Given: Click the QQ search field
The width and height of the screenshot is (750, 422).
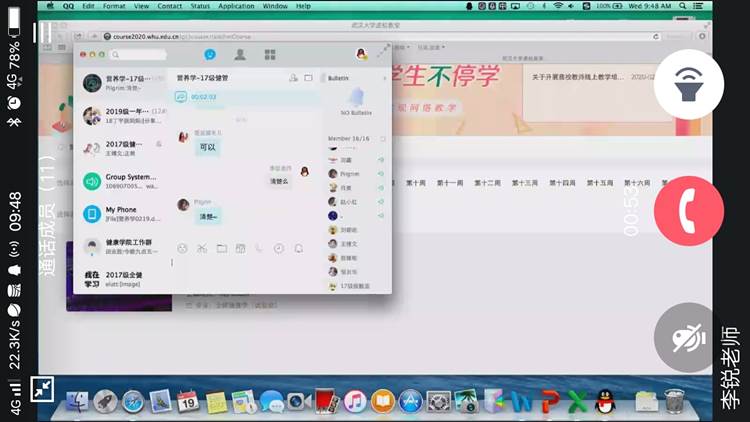Looking at the screenshot, I should tap(139, 55).
